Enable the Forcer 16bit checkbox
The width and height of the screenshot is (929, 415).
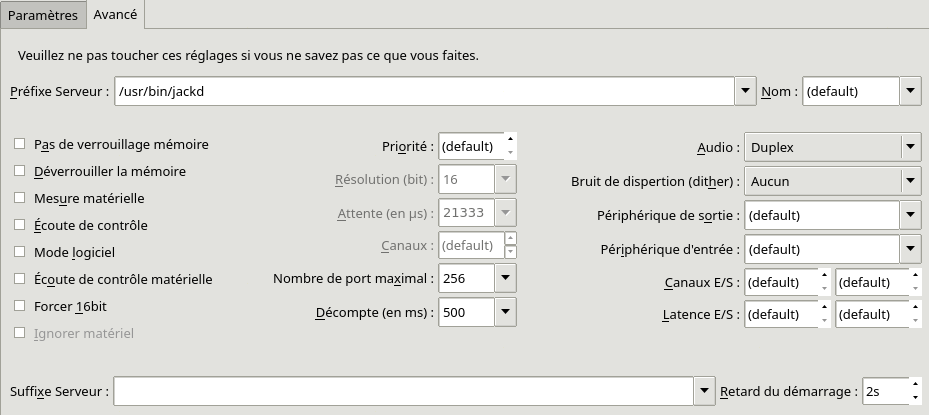tap(20, 306)
